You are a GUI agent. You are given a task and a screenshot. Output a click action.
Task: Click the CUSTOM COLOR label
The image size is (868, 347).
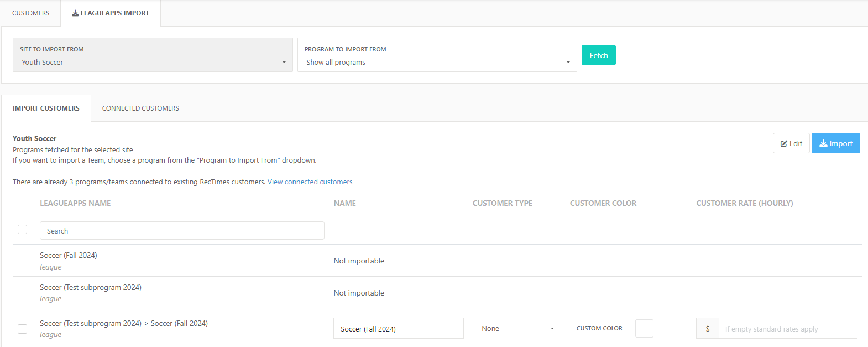point(599,328)
